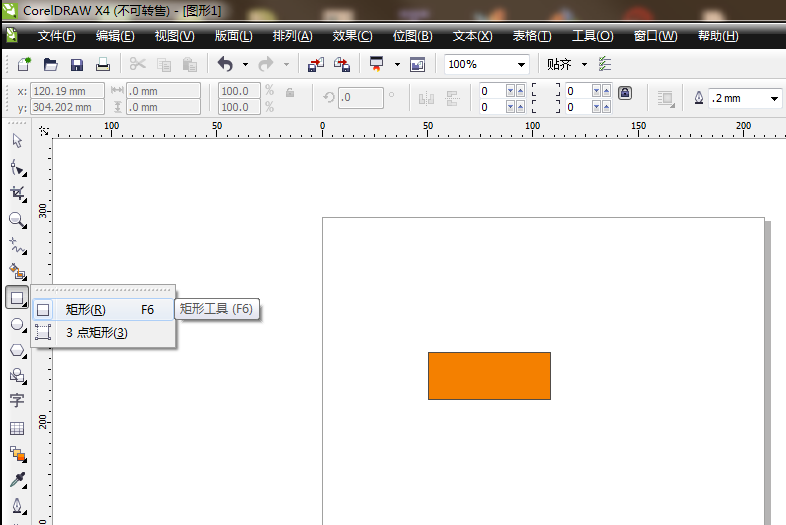
Task: Open the 排列(A) menu
Action: [x=292, y=36]
